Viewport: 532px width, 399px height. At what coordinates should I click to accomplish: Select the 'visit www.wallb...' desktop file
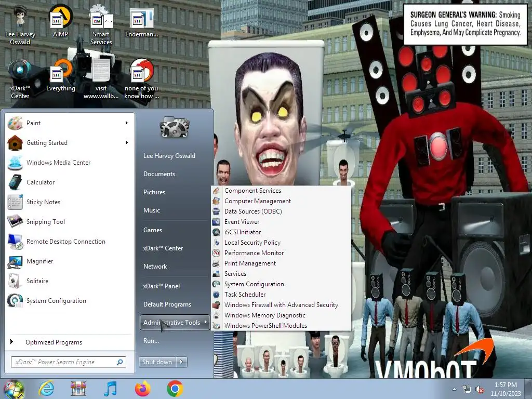point(101,79)
